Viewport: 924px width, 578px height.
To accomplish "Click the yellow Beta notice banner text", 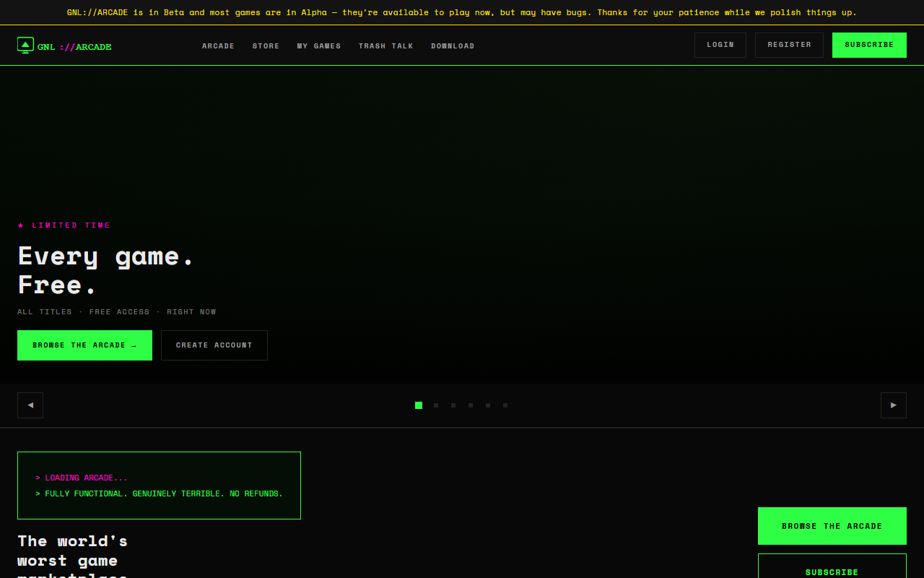I will [462, 12].
